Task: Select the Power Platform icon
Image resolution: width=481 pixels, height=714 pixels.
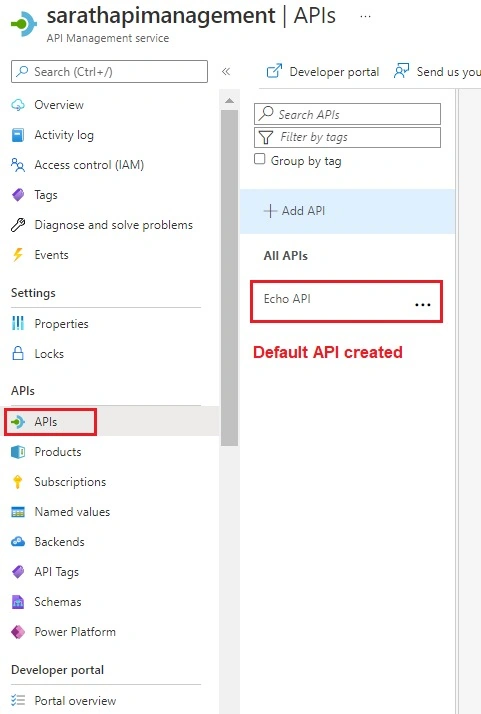Action: [18, 632]
